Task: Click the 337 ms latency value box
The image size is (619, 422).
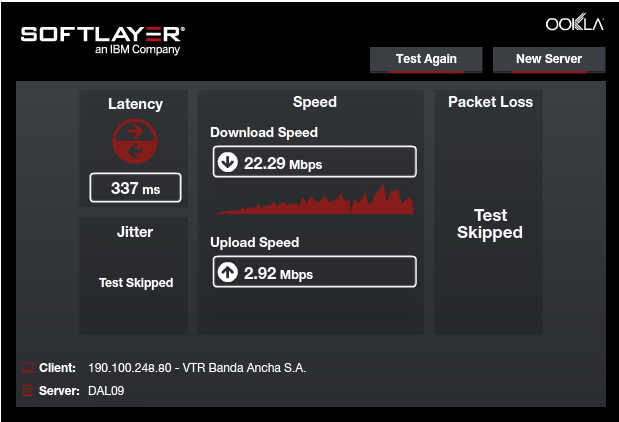Action: tap(135, 187)
